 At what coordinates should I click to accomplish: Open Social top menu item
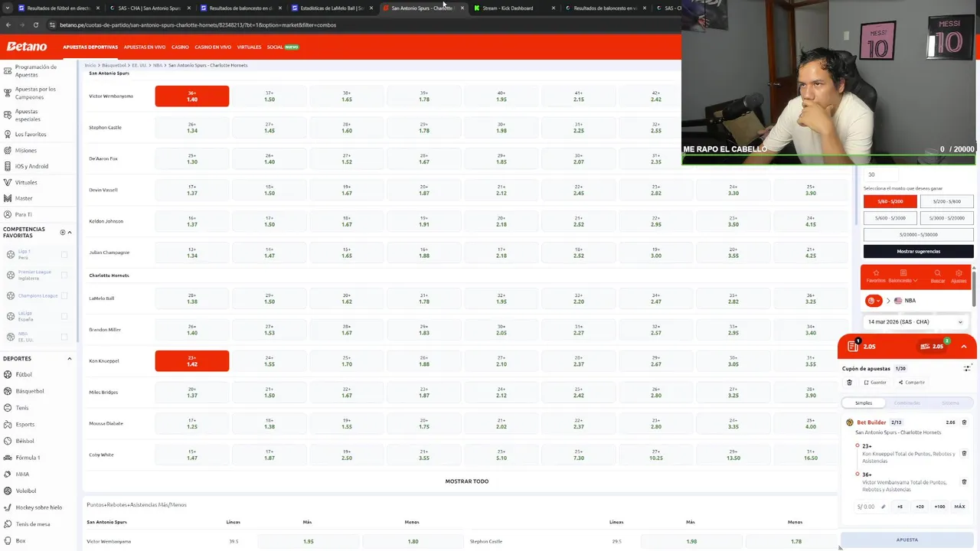point(283,47)
